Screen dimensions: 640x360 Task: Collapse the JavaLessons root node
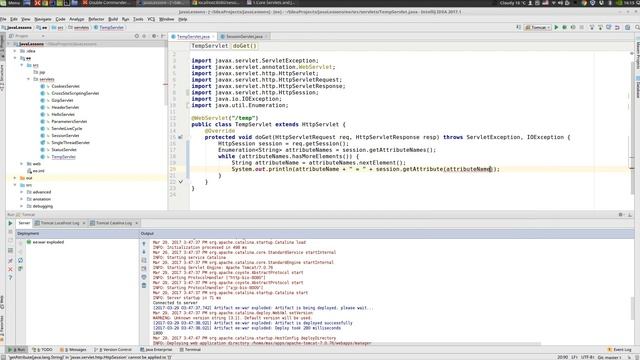tap(9, 44)
